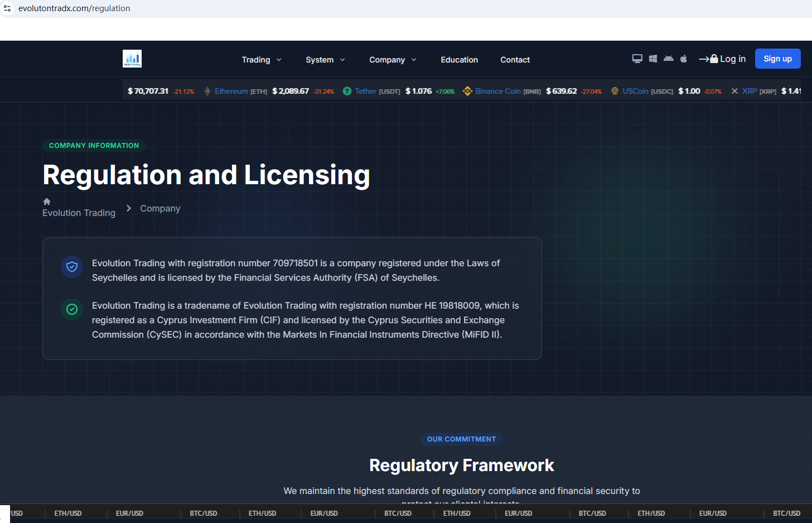Open the System dropdown menu
This screenshot has height=523, width=812.
[x=325, y=60]
